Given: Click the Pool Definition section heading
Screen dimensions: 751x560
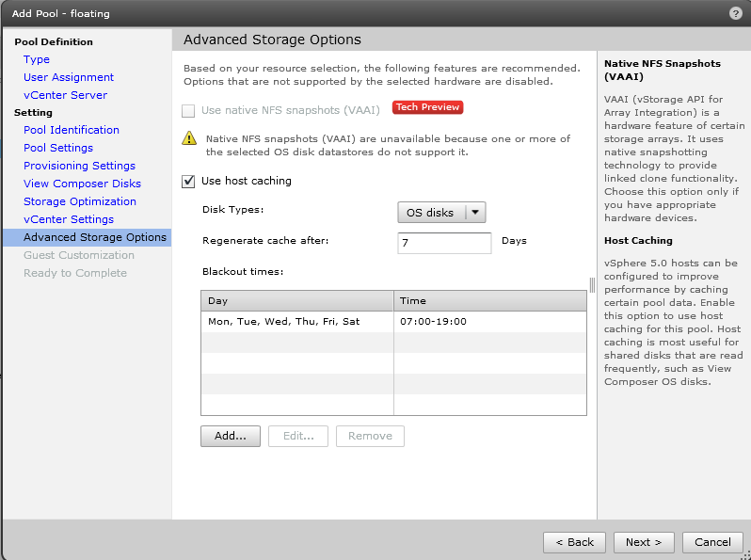Looking at the screenshot, I should 54,41.
